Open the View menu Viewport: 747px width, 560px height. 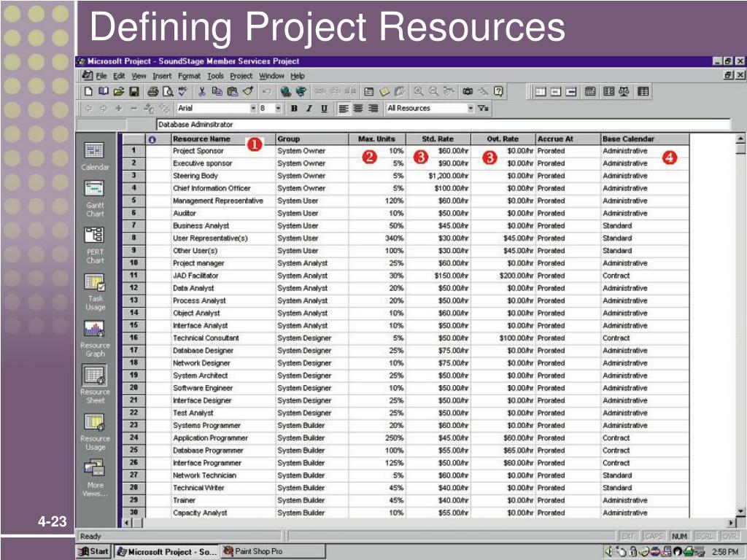139,76
